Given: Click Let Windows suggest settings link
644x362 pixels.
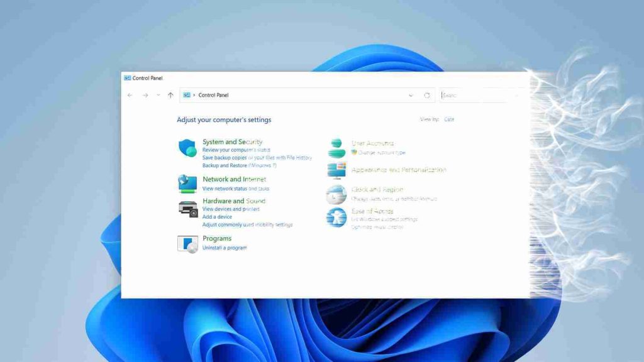Looking at the screenshot, I should click(384, 219).
